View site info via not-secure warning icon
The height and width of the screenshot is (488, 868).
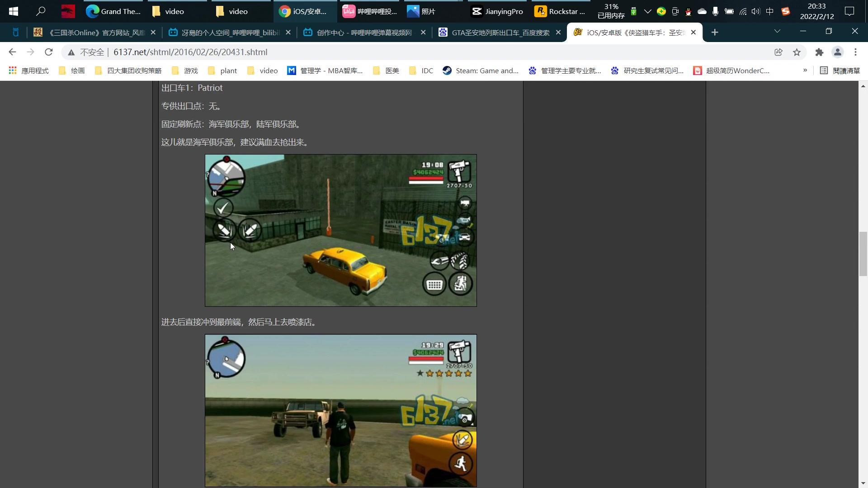(x=71, y=52)
